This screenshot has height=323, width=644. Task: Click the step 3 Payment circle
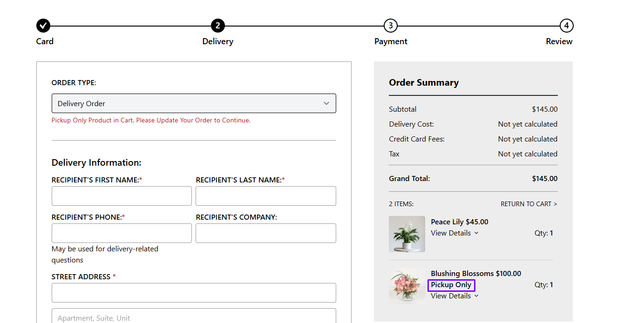tap(390, 26)
